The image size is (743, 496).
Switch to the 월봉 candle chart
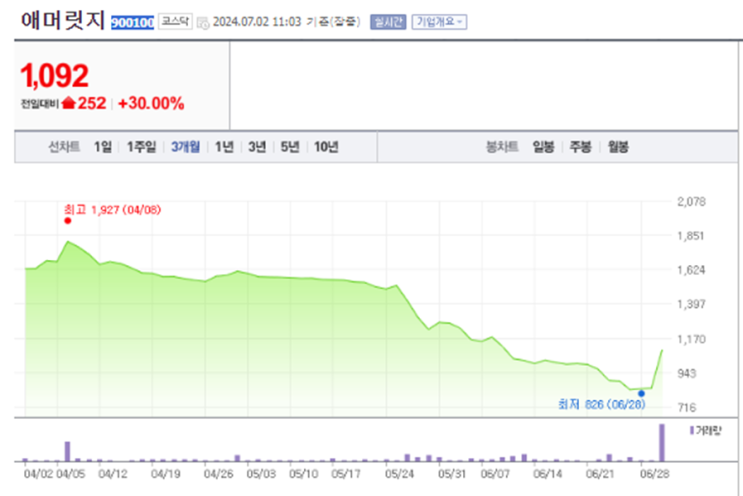click(x=618, y=147)
